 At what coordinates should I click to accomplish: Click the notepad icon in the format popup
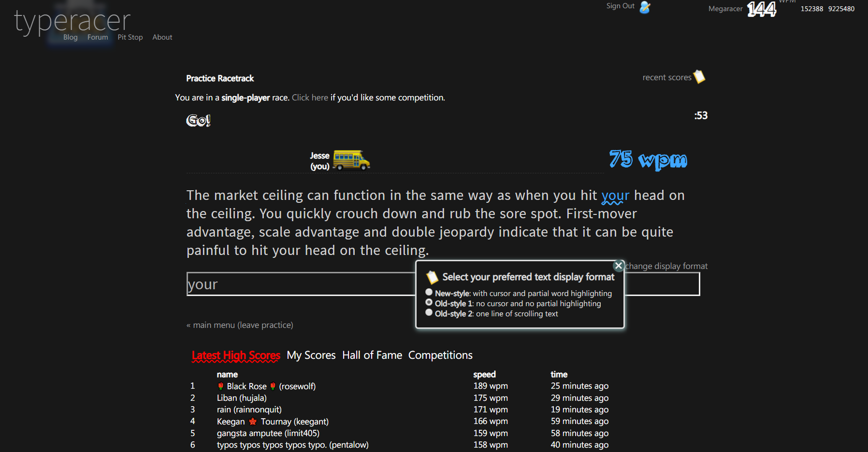(432, 277)
